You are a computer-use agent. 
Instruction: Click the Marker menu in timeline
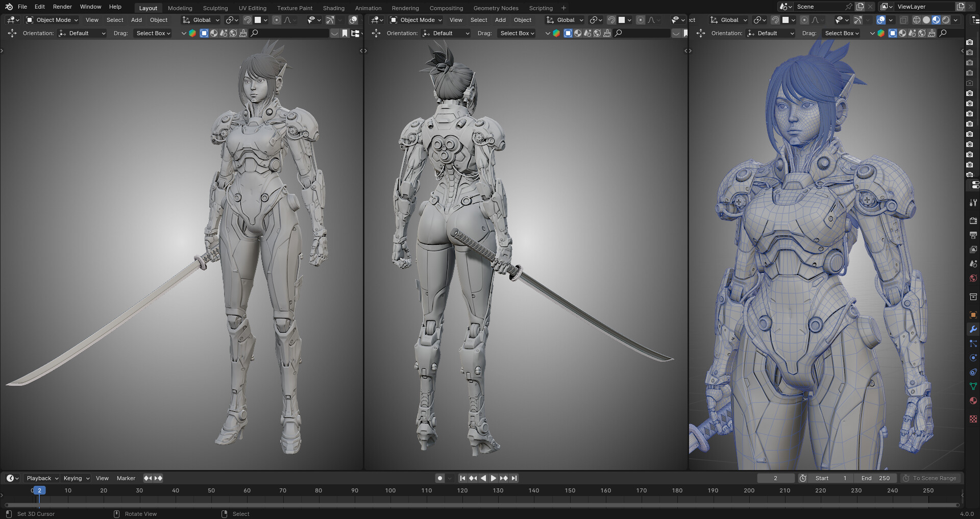pos(126,478)
